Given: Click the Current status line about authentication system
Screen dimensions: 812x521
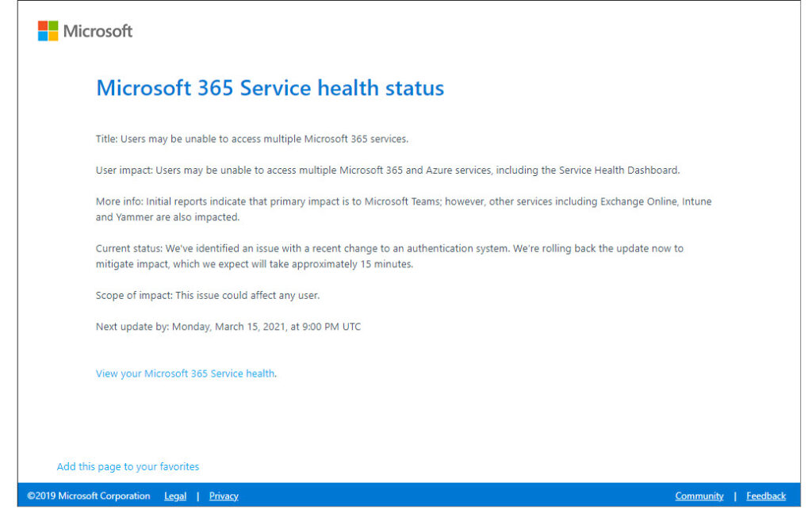Looking at the screenshot, I should coord(389,248).
